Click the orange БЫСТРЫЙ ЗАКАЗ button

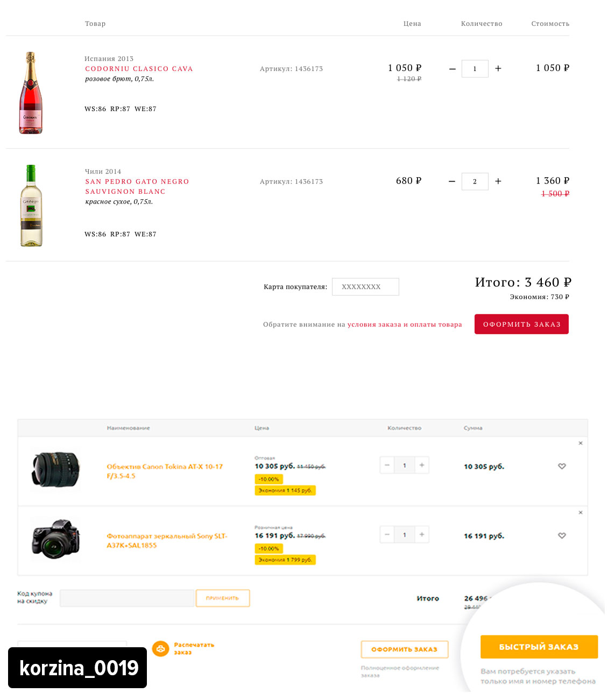(x=539, y=647)
